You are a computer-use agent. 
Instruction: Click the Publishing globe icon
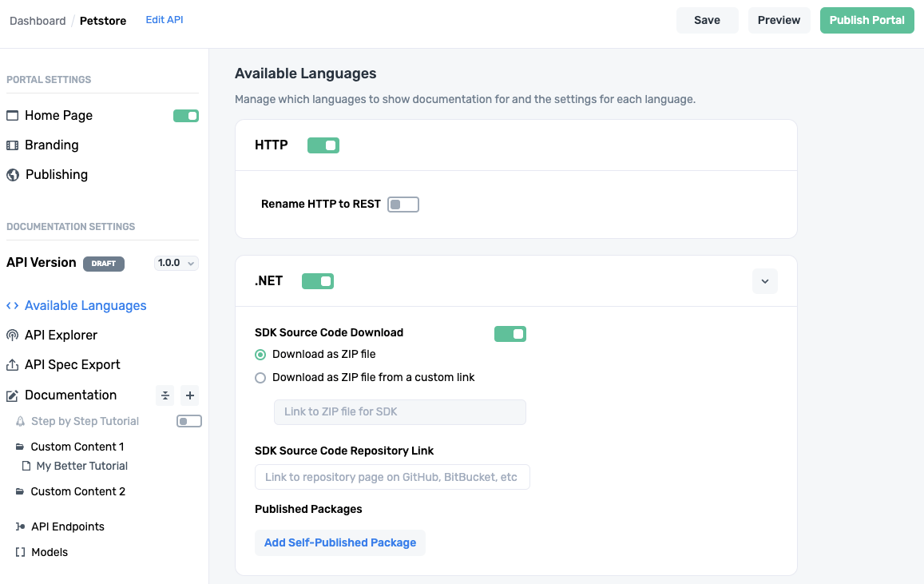click(x=12, y=174)
